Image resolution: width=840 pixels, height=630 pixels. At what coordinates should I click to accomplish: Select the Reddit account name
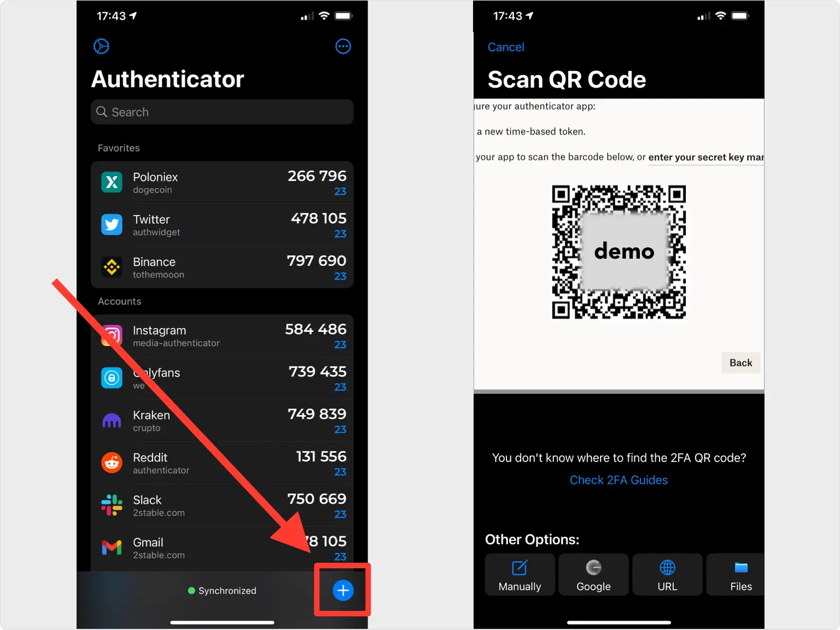(150, 458)
